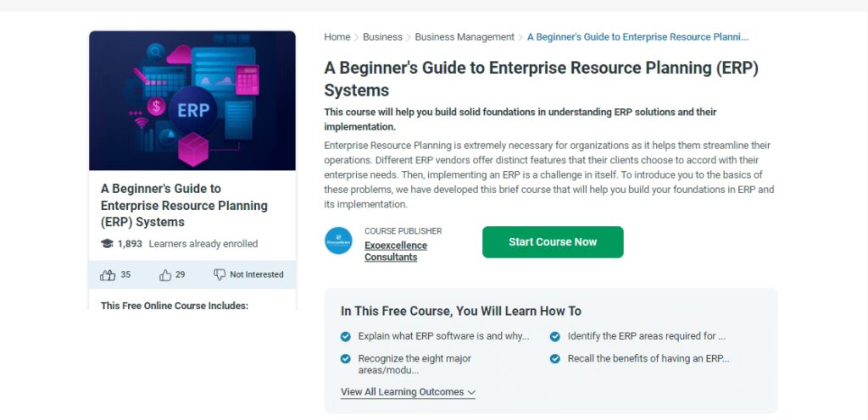Click the sidebar course title text

point(184,206)
